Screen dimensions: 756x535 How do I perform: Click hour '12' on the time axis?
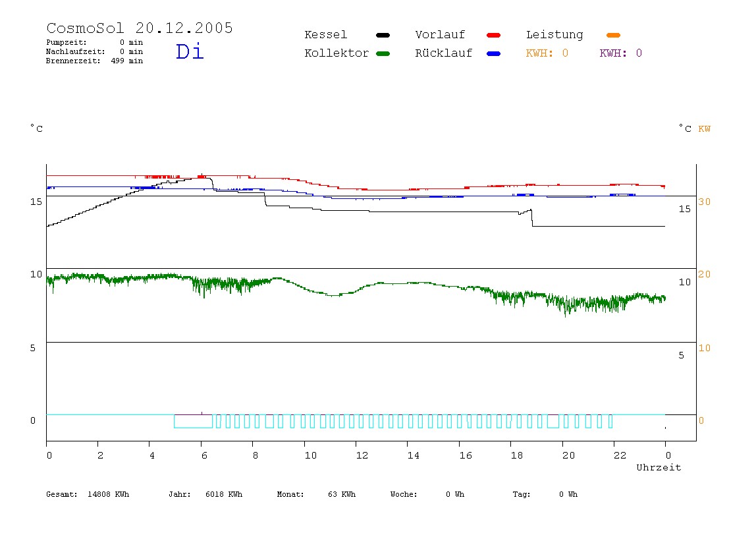click(362, 455)
